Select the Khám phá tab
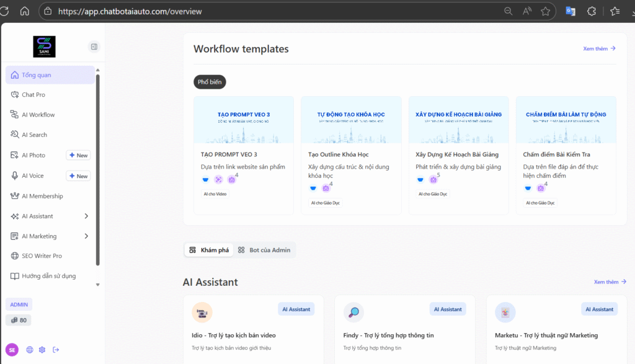 pos(209,250)
